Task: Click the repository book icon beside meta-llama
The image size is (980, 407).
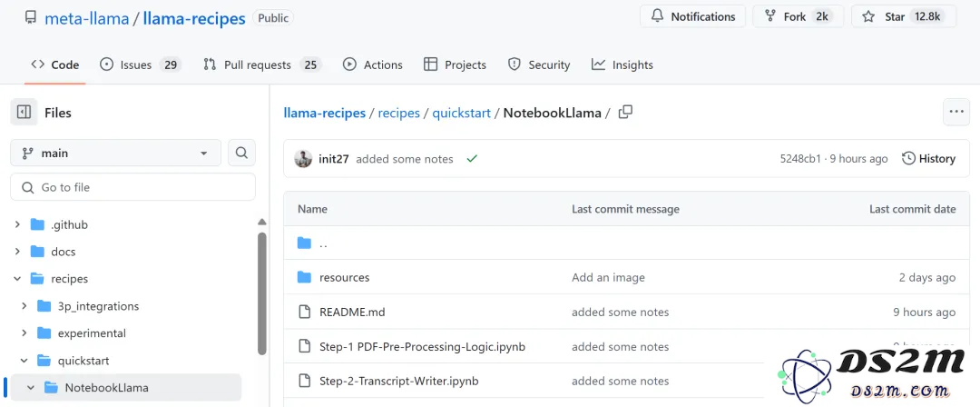Action: click(x=30, y=17)
